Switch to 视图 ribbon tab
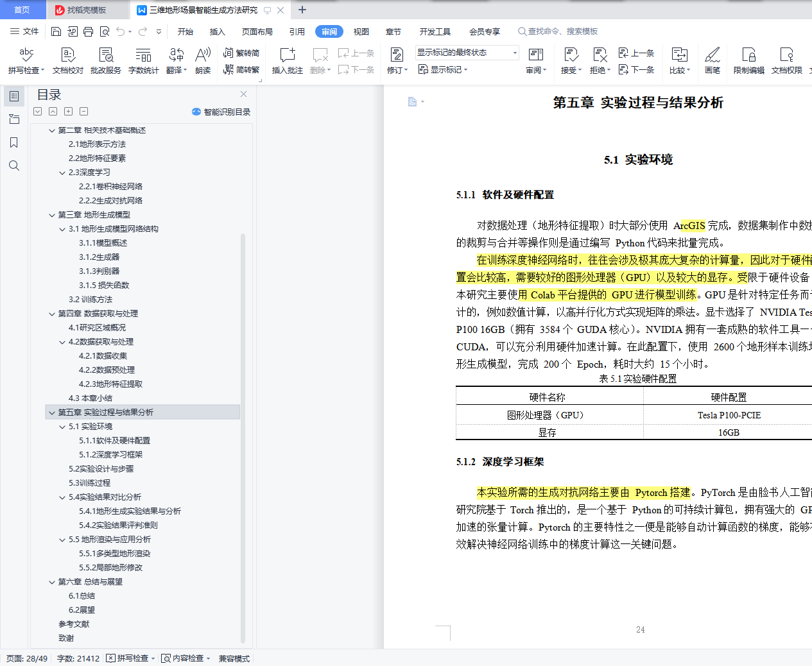 (361, 31)
